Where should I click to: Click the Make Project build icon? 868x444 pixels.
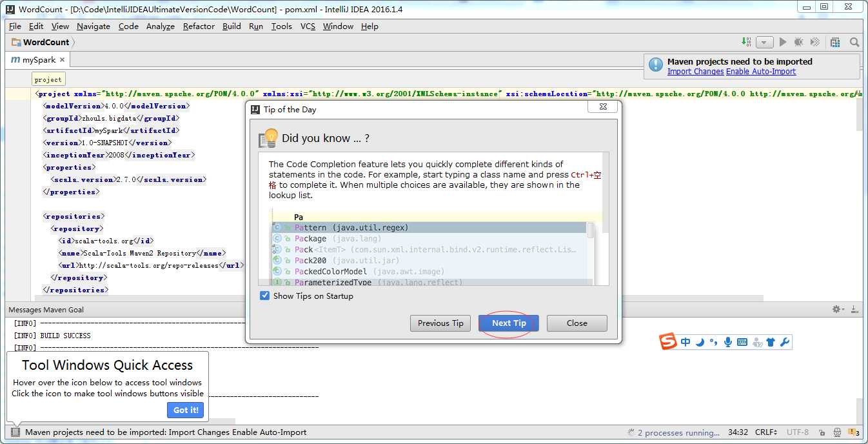(746, 42)
